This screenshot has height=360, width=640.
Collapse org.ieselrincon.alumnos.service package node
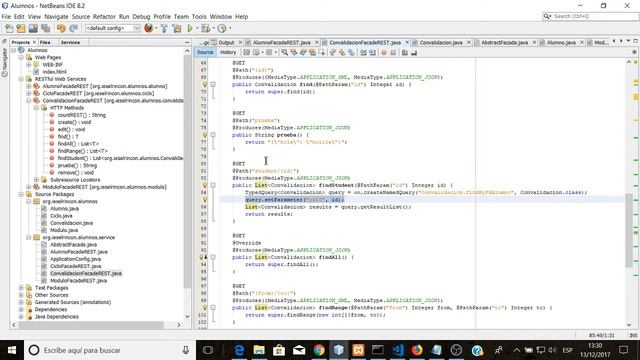click(x=29, y=237)
